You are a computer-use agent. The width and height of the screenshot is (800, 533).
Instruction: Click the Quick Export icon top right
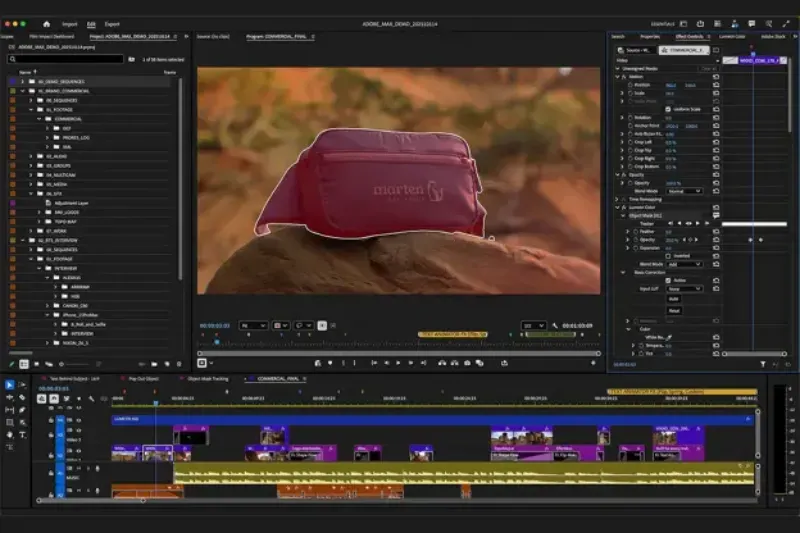coord(701,24)
